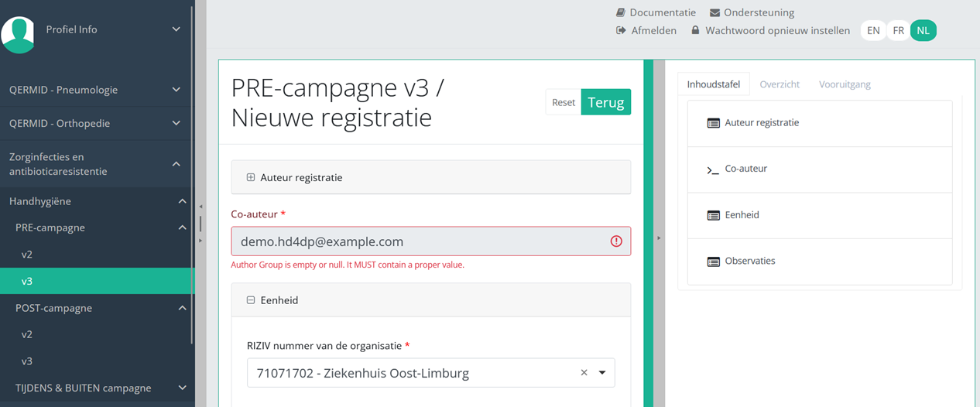Click the Ondersteuning envelope icon
This screenshot has height=407, width=980.
(x=714, y=12)
